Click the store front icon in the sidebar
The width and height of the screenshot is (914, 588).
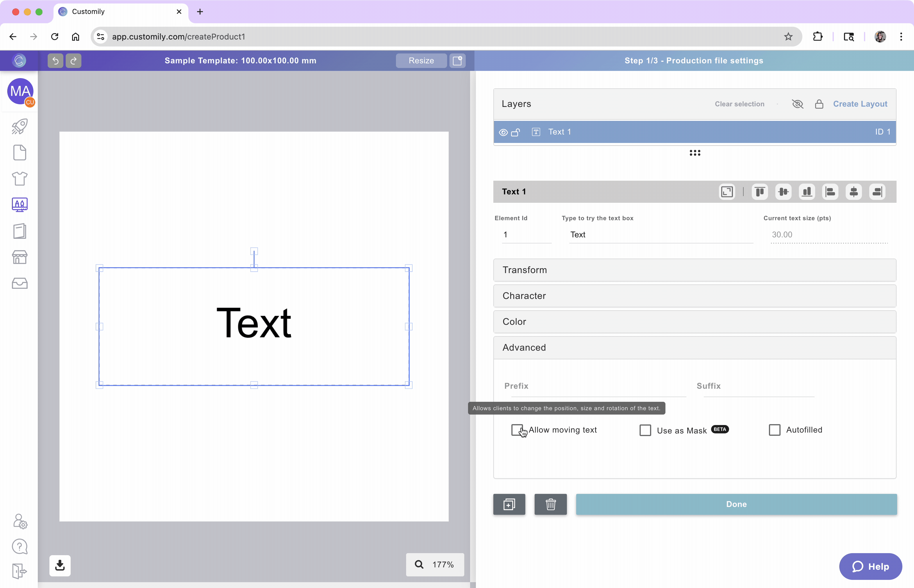(19, 257)
